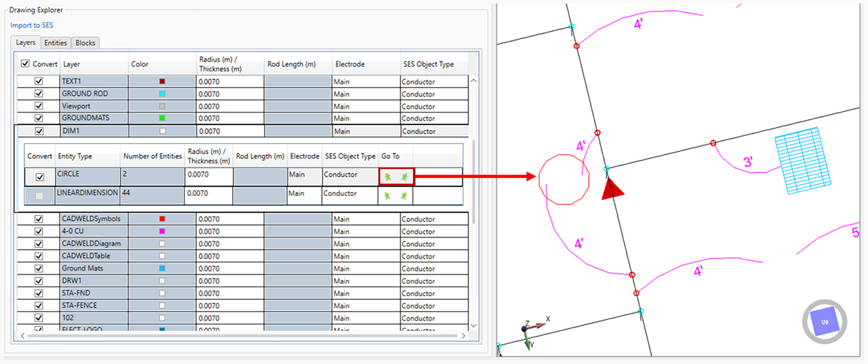Uncheck Convert for CIRCLE entity type
The width and height of the screenshot is (868, 364).
pos(40,177)
